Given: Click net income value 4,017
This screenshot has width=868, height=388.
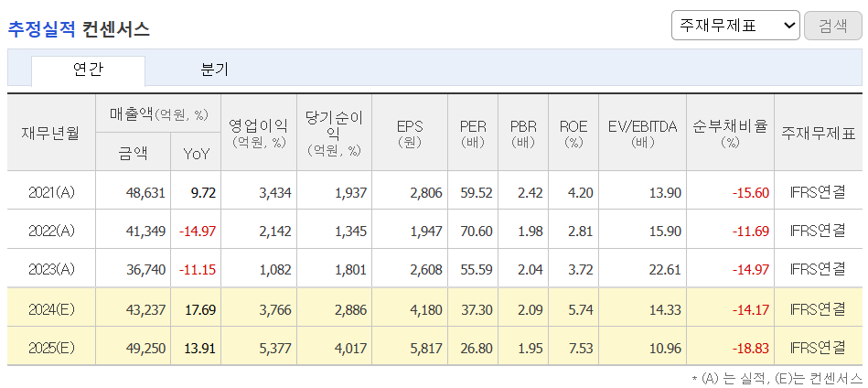Looking at the screenshot, I should pyautogui.click(x=350, y=348).
